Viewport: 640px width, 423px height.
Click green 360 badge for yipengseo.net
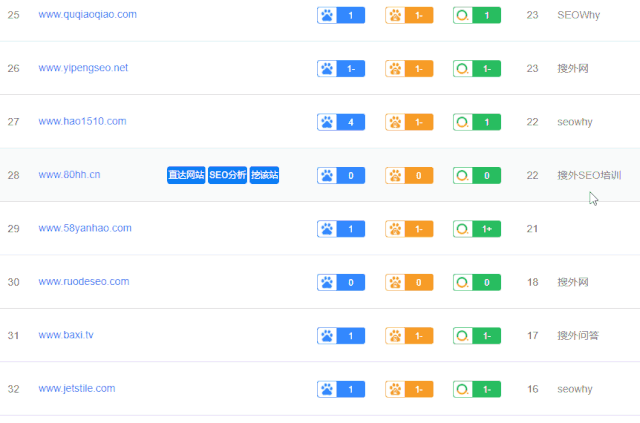click(477, 69)
